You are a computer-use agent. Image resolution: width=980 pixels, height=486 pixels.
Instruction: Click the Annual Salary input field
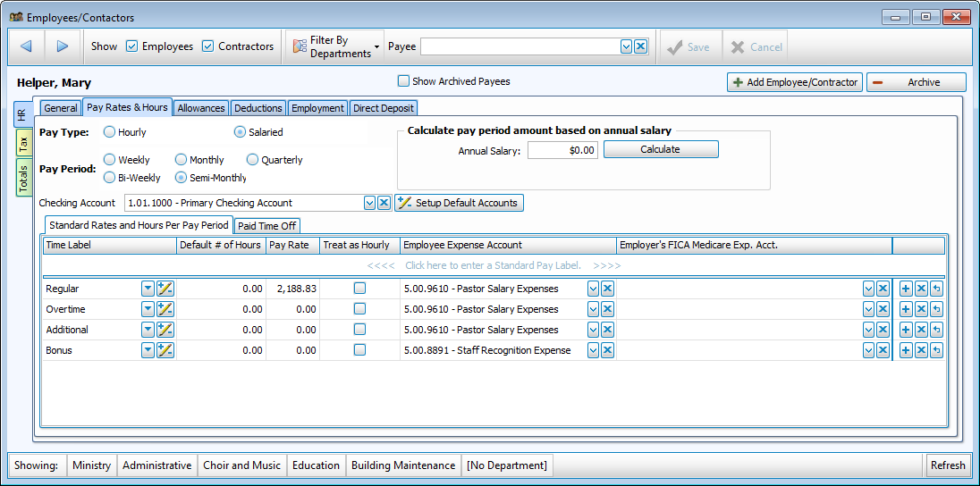(x=562, y=151)
